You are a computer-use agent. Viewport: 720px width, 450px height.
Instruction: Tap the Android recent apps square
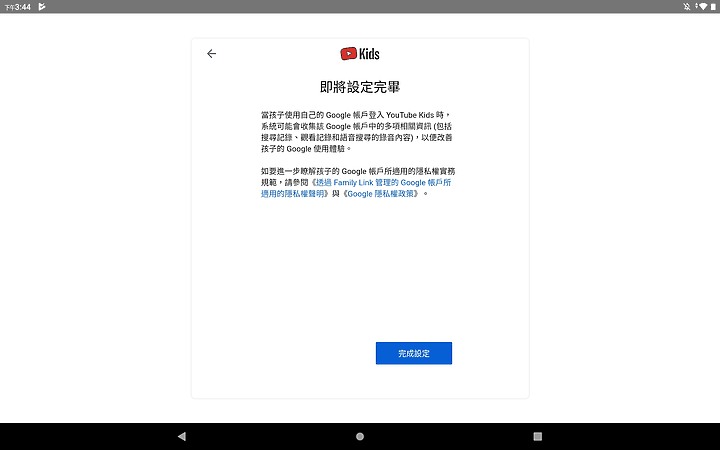(x=538, y=436)
